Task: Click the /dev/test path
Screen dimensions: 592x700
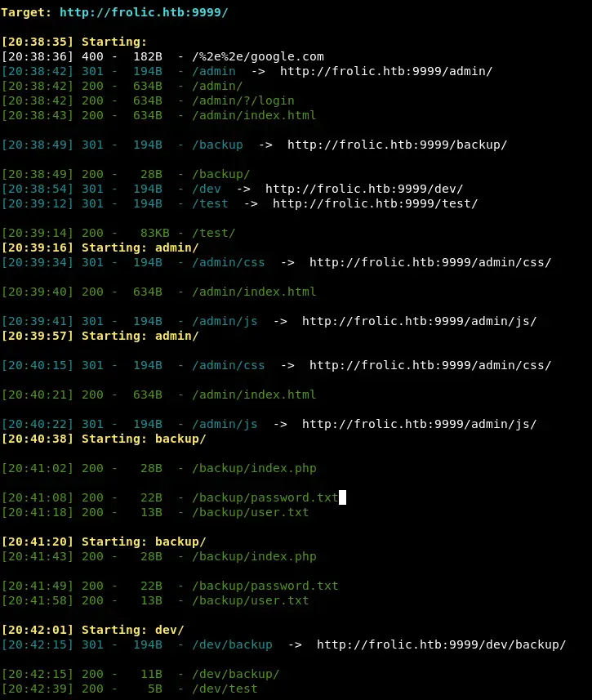Action: (225, 689)
